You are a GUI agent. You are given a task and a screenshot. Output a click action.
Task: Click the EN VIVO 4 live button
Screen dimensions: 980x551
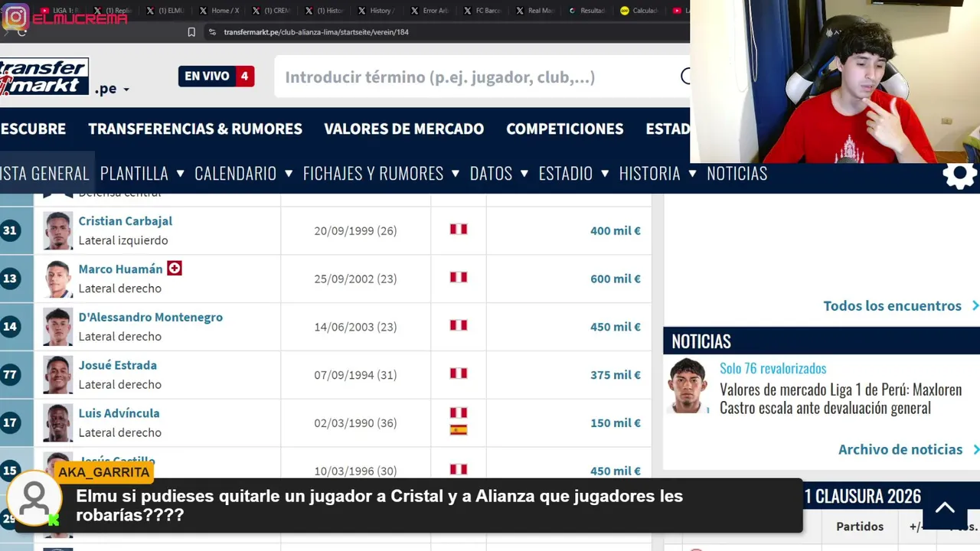coord(217,77)
